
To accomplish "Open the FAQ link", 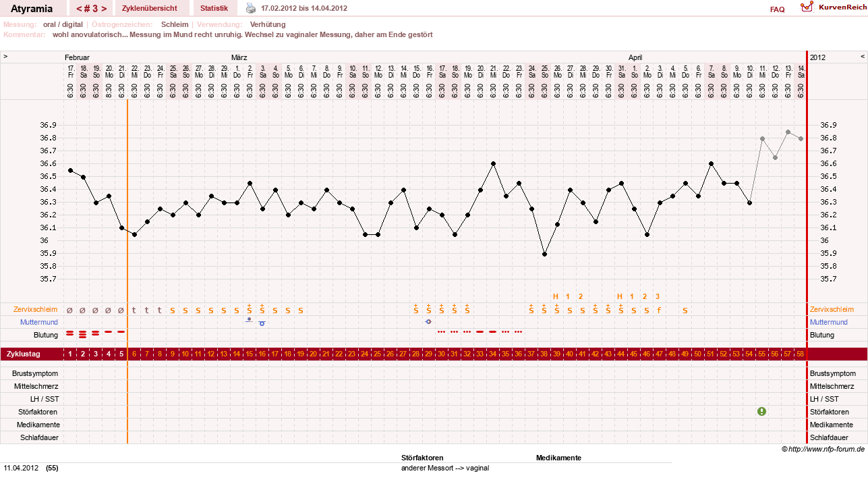I will [777, 9].
